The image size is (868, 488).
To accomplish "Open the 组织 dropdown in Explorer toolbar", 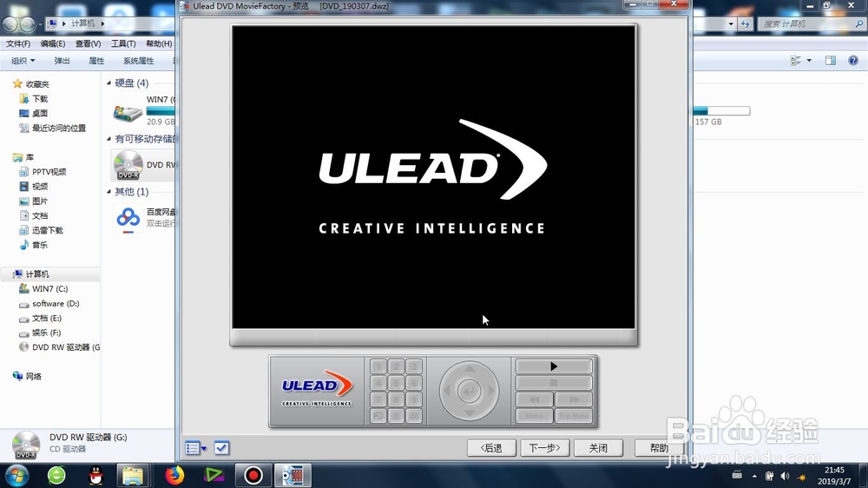I will [x=23, y=61].
